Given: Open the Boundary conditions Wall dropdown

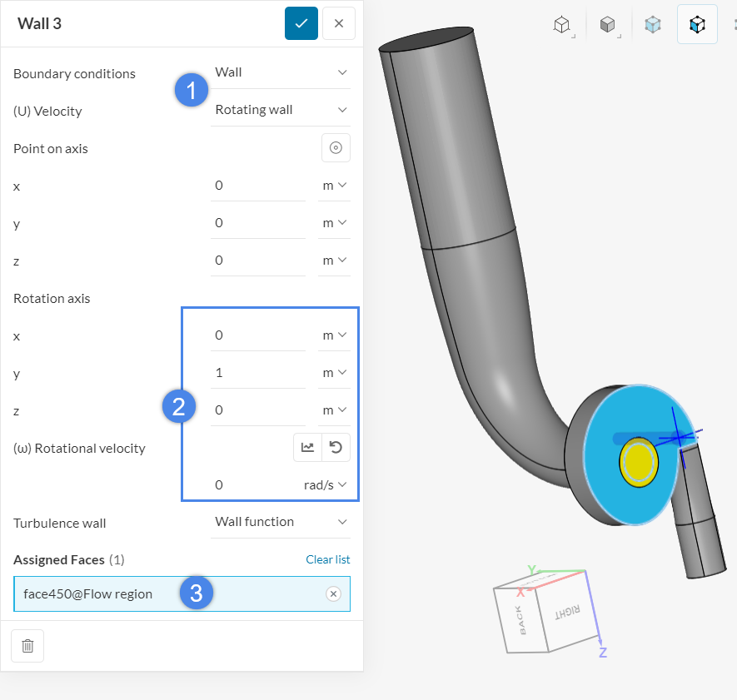Looking at the screenshot, I should 281,72.
